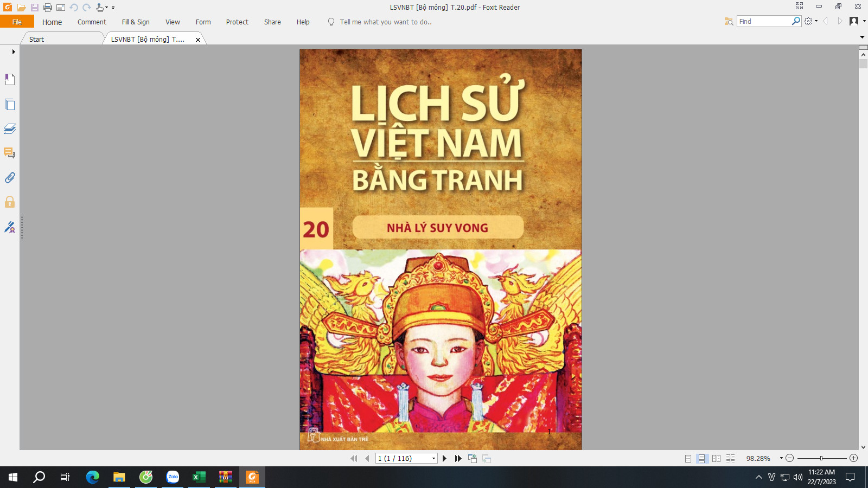Open Customize Quick Access Toolbar dropdown
868x488 pixels.
point(113,8)
